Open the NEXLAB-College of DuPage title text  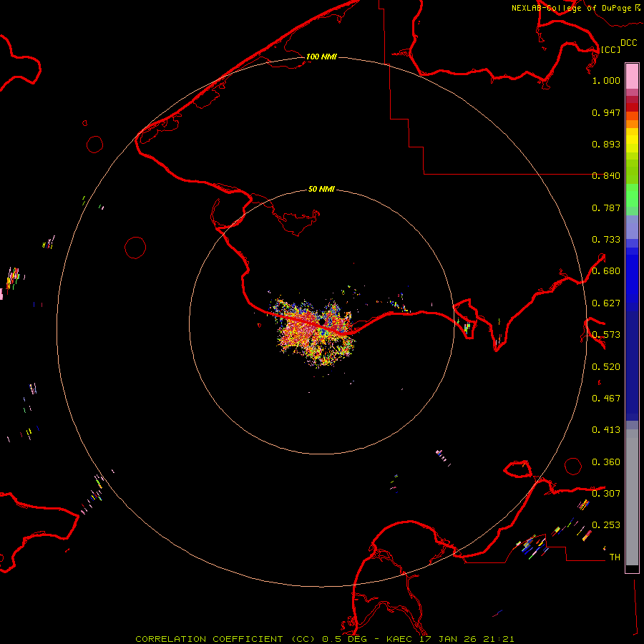pyautogui.click(x=572, y=8)
